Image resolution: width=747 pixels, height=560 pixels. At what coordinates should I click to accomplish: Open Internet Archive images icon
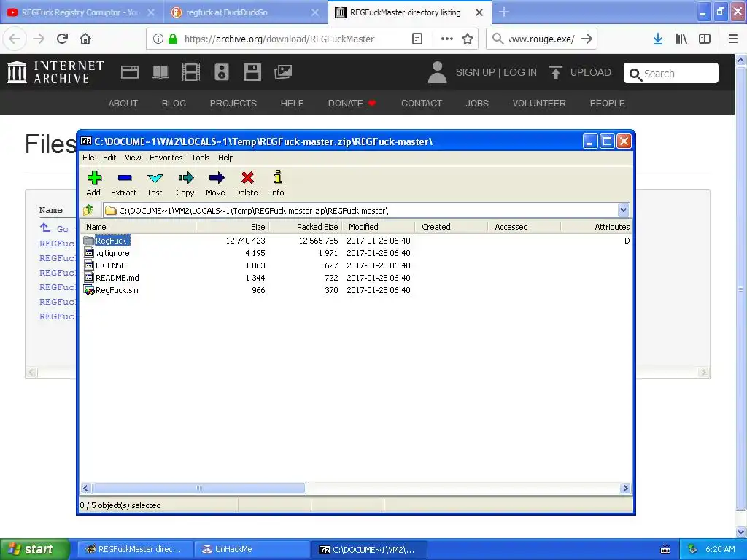pyautogui.click(x=283, y=72)
